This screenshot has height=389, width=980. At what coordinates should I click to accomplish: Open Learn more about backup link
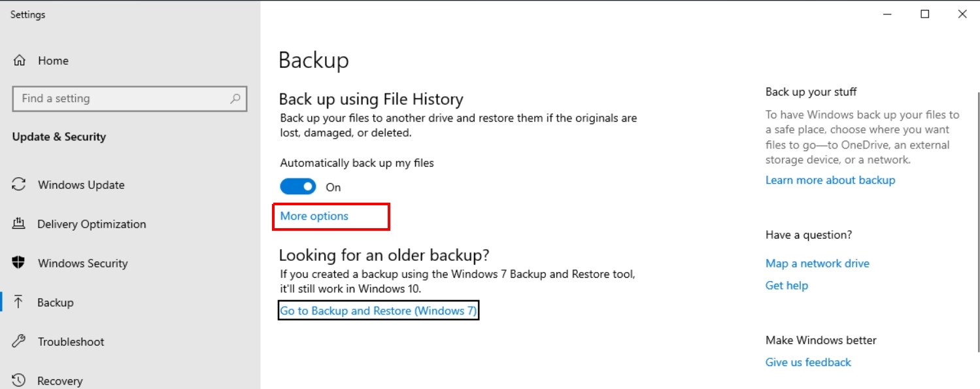point(830,180)
